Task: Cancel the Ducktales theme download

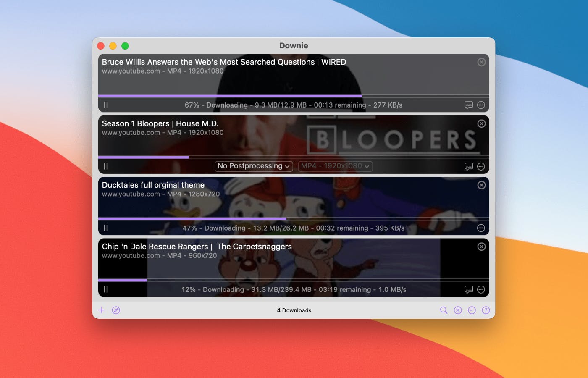Action: point(481,185)
